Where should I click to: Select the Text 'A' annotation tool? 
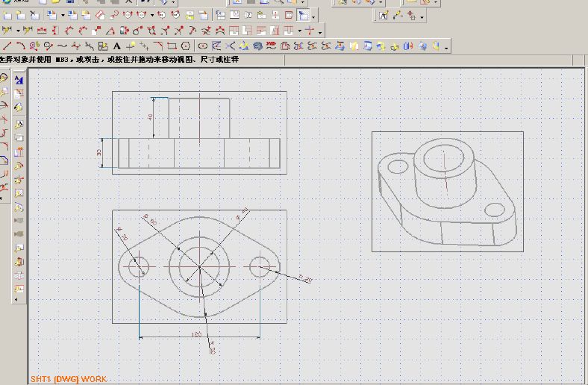pos(116,46)
